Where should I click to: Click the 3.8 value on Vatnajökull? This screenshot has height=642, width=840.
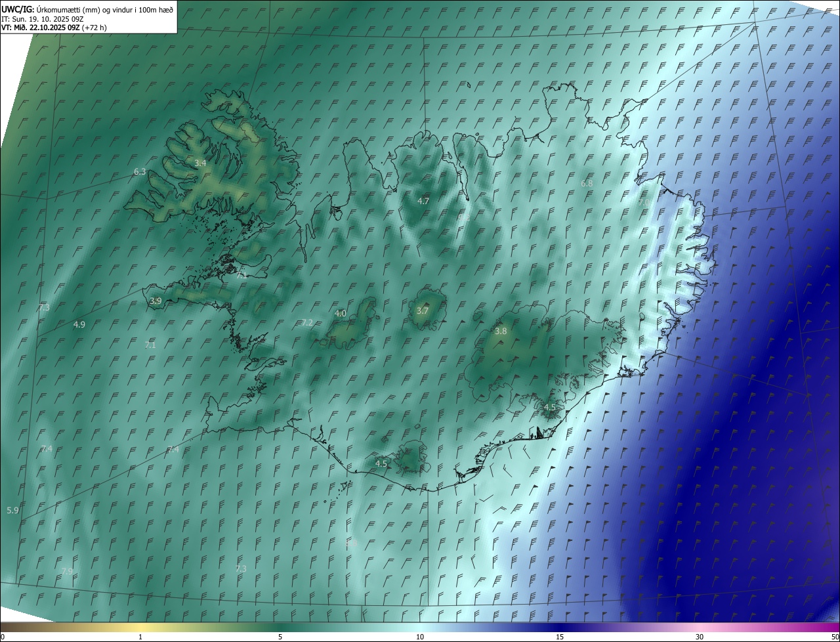coord(501,332)
